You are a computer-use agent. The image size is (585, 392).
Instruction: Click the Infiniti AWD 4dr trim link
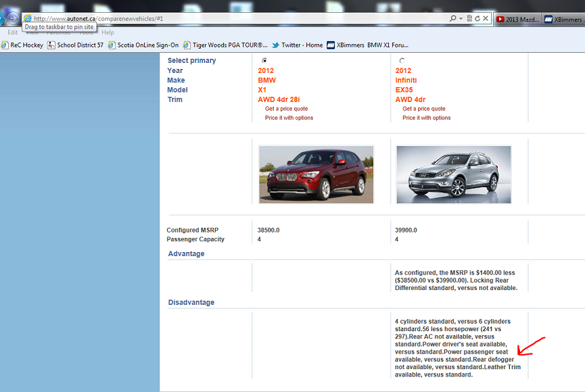411,99
